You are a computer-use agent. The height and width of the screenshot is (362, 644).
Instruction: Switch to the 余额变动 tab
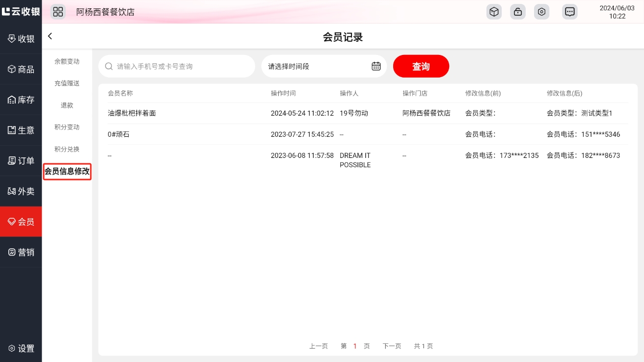click(67, 62)
